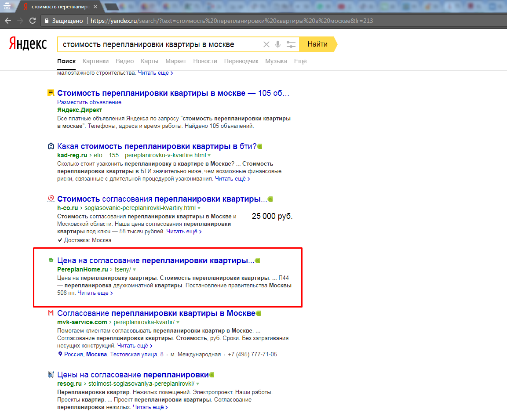Screen dimensions: 507x420
Task: Open the Маркет tab
Action: click(175, 61)
